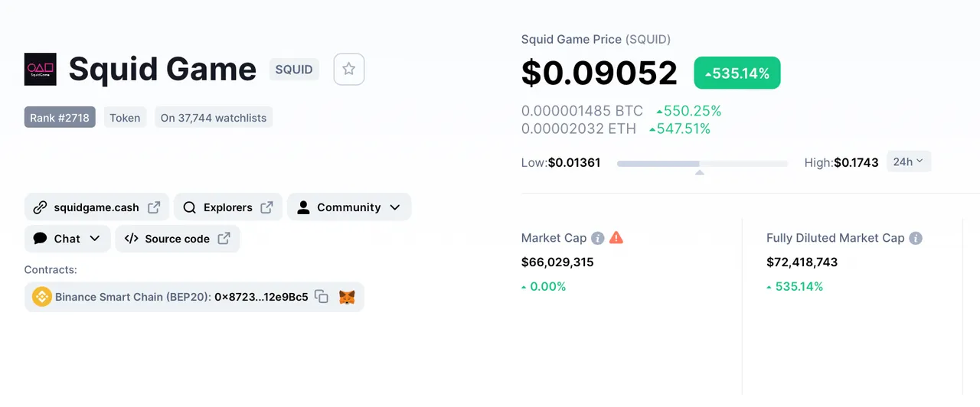Open the squidgame.cash website link
The width and height of the screenshot is (980, 407).
pyautogui.click(x=96, y=207)
